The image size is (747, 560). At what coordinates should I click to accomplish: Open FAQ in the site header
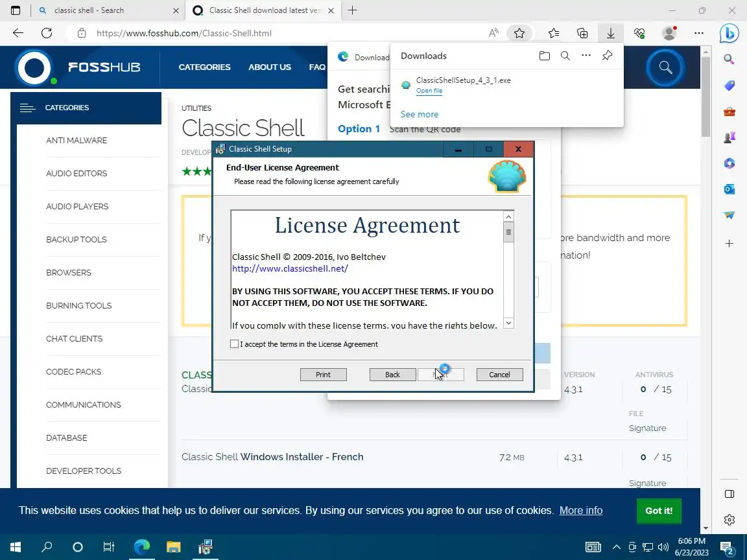click(317, 67)
